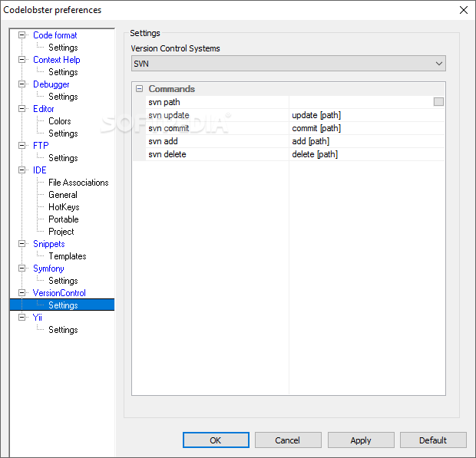Select the IDE category

(x=39, y=170)
